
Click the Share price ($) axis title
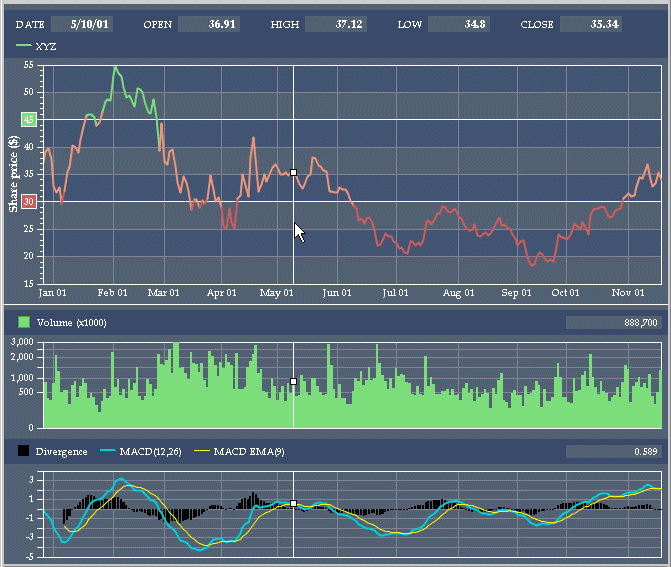click(x=13, y=173)
